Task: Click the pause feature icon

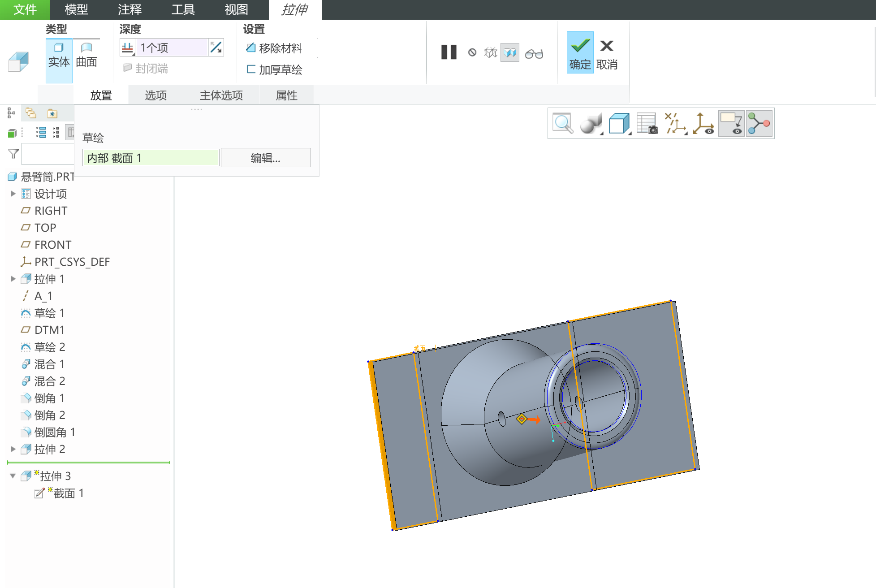Action: coord(449,52)
